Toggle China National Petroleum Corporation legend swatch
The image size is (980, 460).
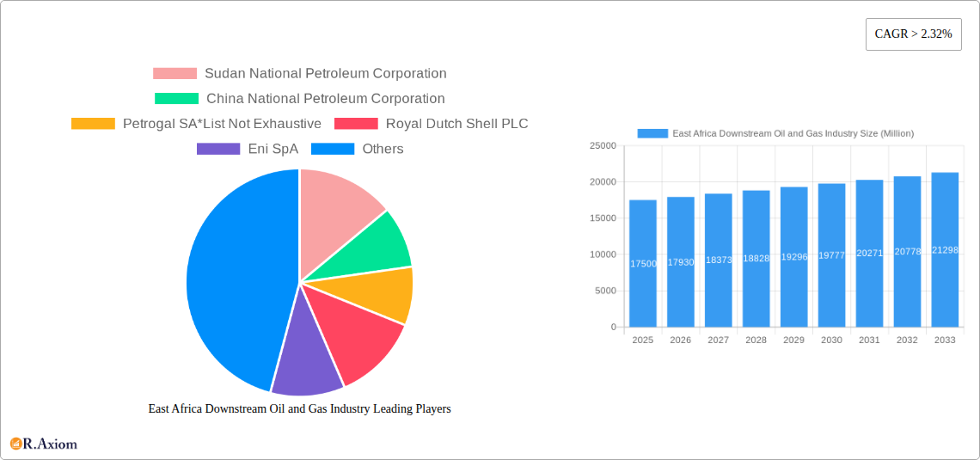(176, 99)
